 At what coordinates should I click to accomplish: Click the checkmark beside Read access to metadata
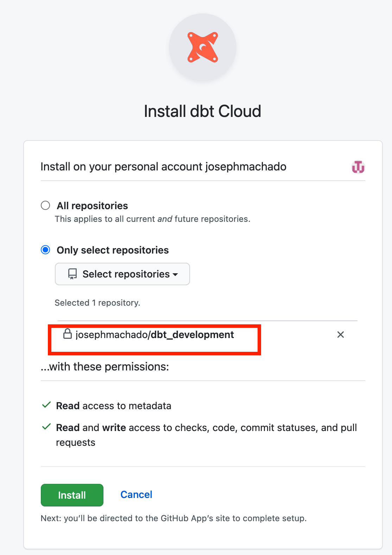click(46, 405)
